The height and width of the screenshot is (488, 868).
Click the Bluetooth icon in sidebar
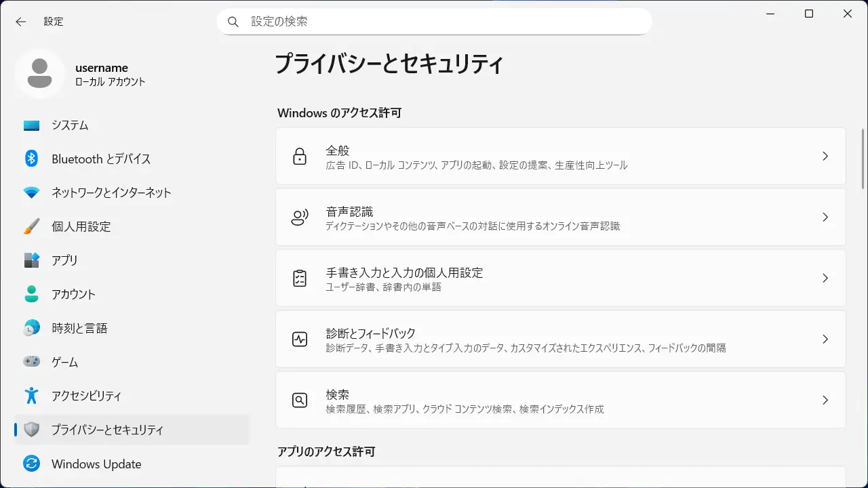pyautogui.click(x=31, y=159)
